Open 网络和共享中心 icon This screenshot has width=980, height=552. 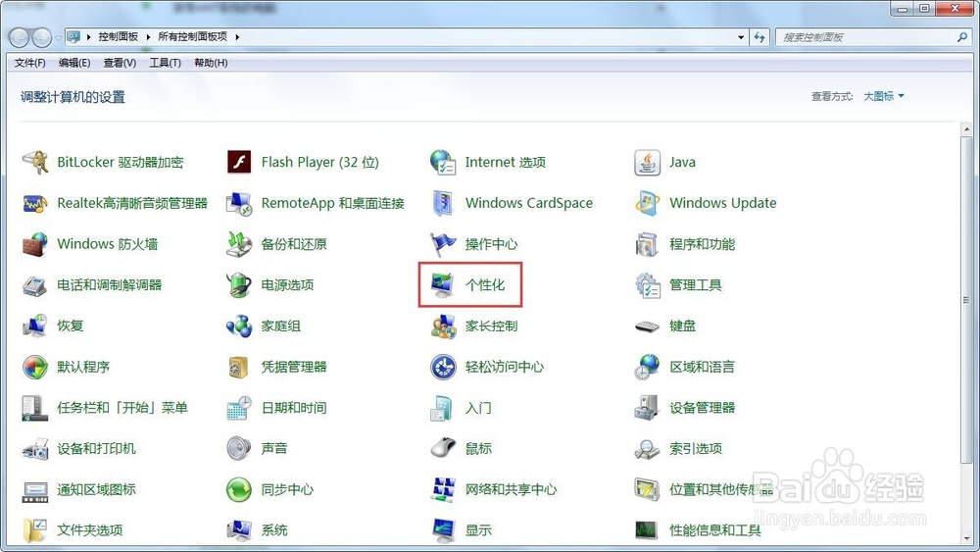coord(443,490)
